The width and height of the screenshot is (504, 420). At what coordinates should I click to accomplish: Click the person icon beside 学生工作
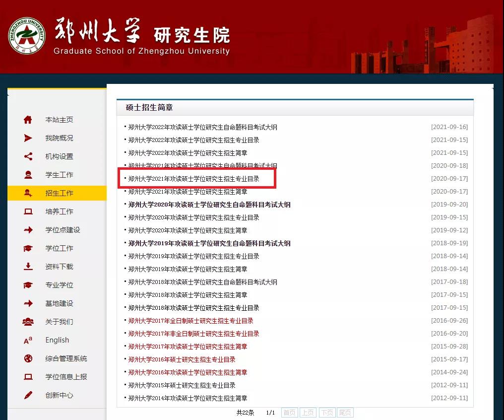[x=28, y=175]
